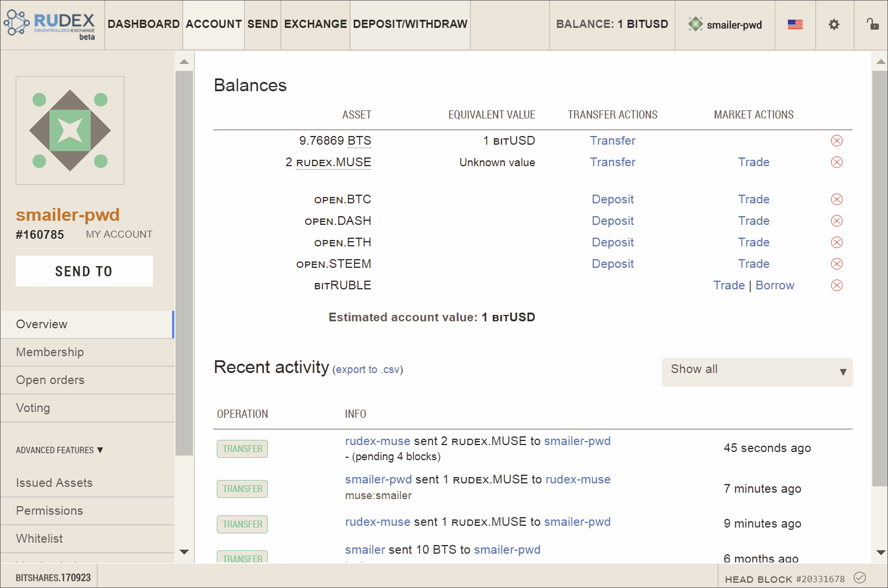Hide the OPEN.STEEM asset row
This screenshot has width=888, height=588.
pos(837,264)
